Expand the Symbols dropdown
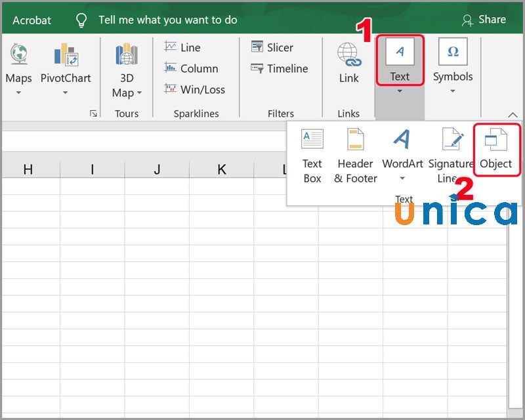 click(x=453, y=91)
